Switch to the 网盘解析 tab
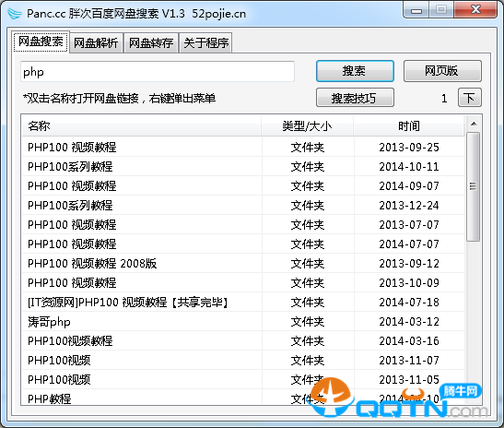Viewport: 504px width, 428px height. (x=96, y=42)
